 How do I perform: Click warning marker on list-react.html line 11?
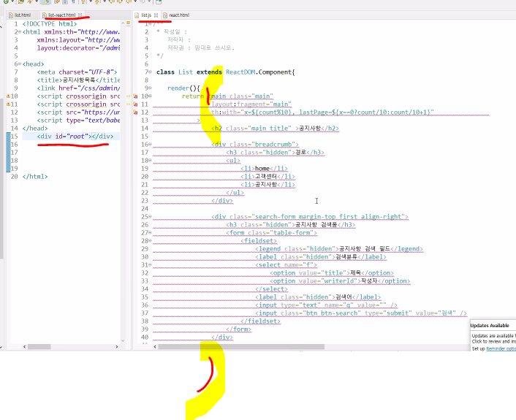(8, 104)
